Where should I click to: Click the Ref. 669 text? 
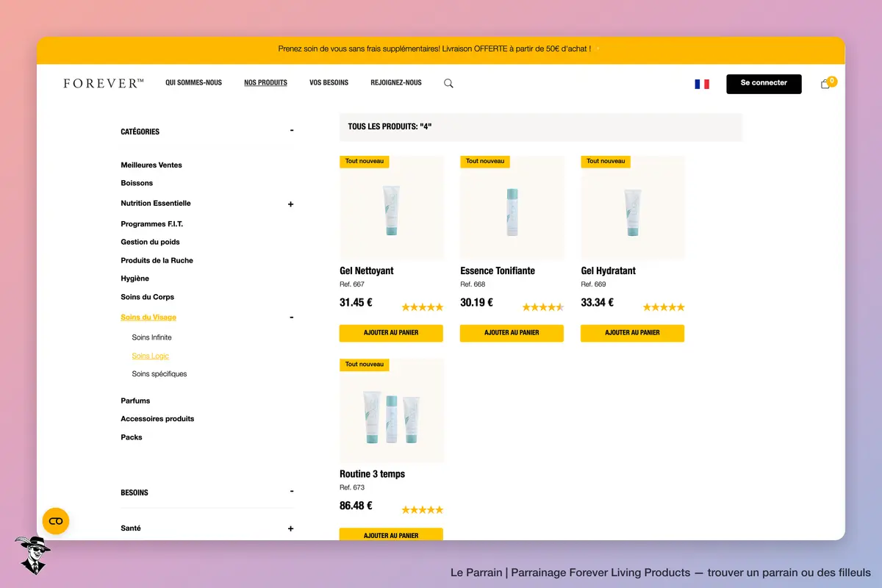click(x=593, y=284)
